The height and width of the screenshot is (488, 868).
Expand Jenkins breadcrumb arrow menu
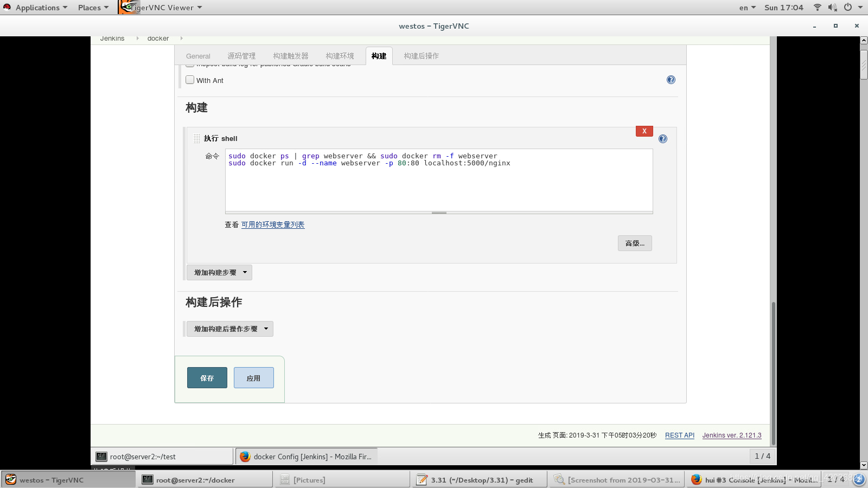pos(137,38)
